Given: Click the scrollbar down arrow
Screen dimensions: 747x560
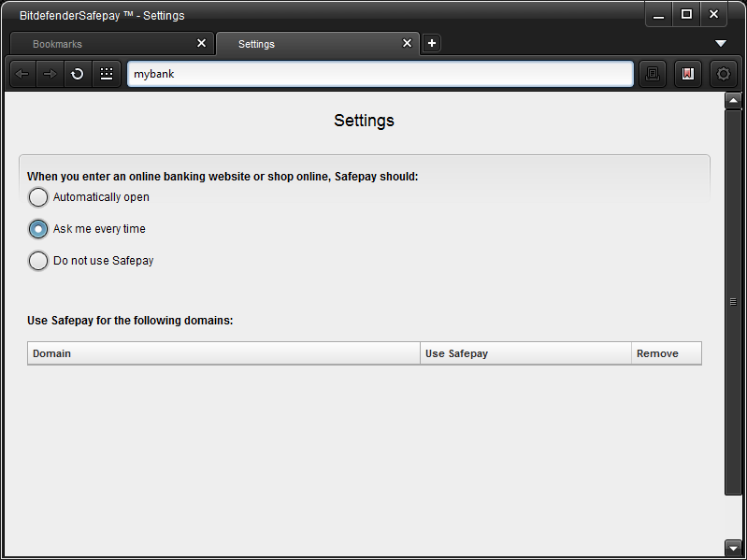Looking at the screenshot, I should tap(733, 547).
